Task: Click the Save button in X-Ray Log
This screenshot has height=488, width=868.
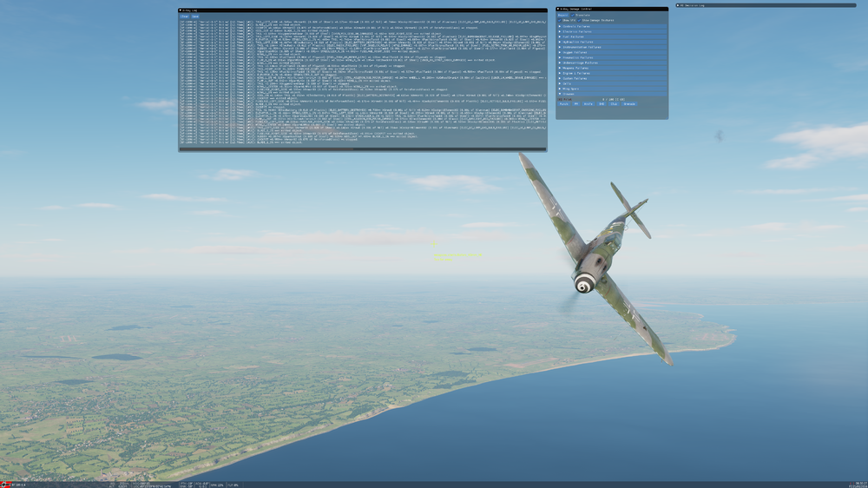Action: pos(194,16)
